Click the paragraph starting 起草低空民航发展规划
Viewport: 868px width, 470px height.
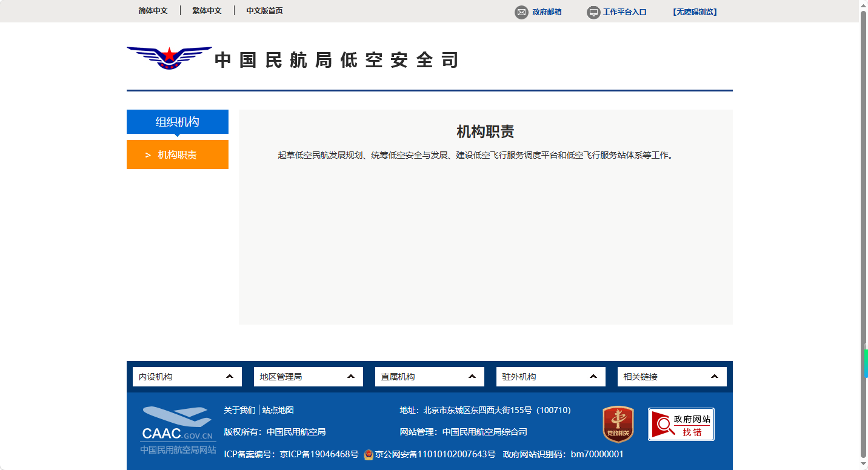tap(476, 155)
